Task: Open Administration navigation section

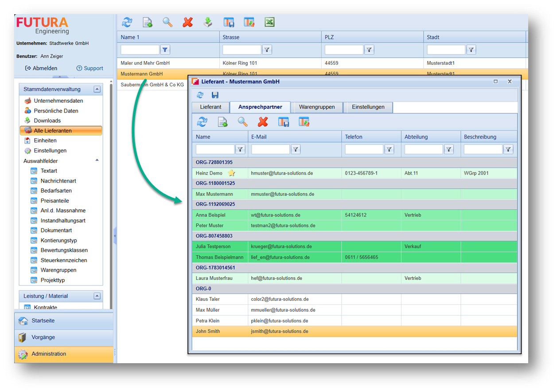Action: (x=64, y=354)
